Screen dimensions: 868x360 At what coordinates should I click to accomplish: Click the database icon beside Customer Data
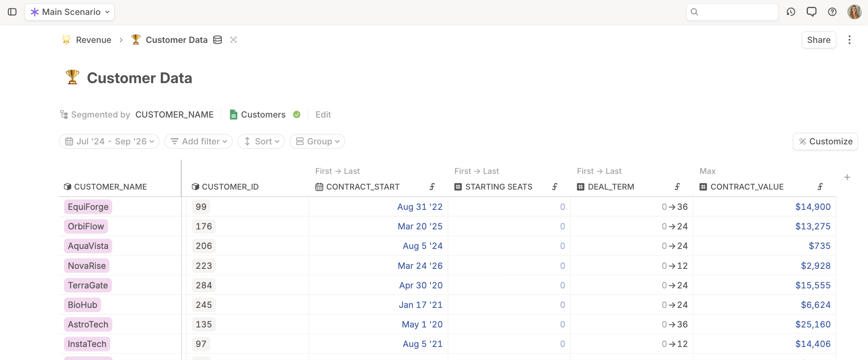pos(218,40)
